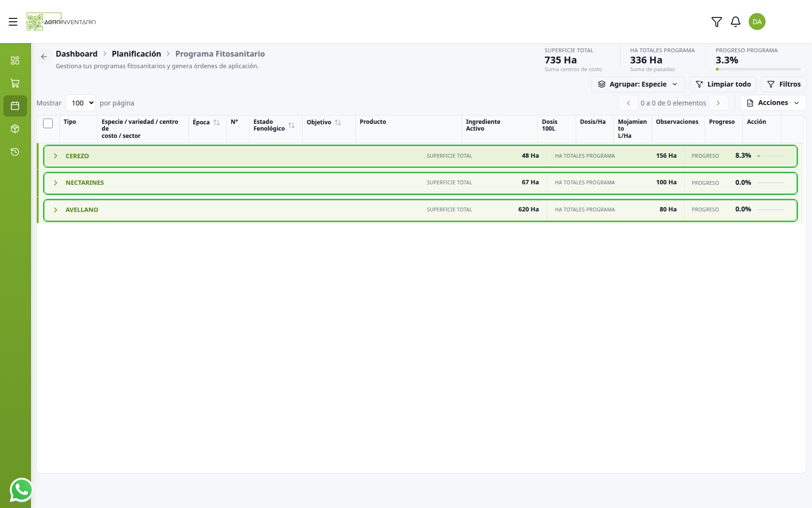Viewport: 812px width, 508px height.
Task: Click the Progreso Programa progress bar
Action: (x=758, y=69)
